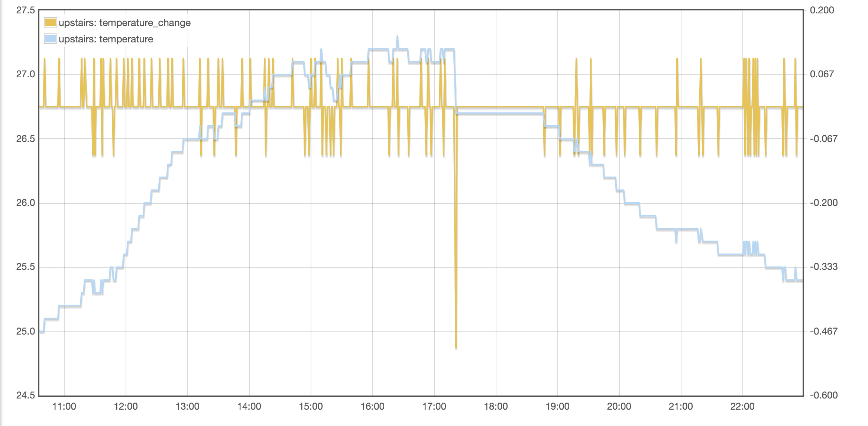This screenshot has height=426, width=868.
Task: Click the 19:00 time axis label
Action: [558, 407]
